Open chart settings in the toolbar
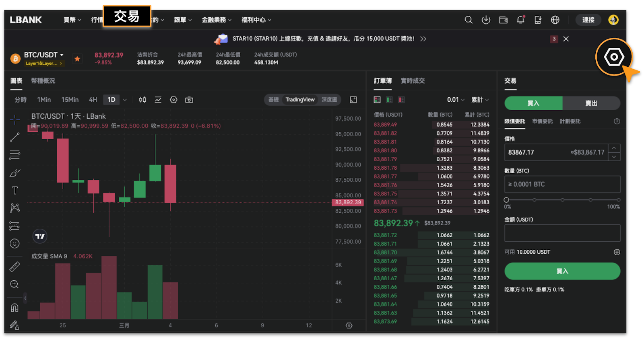The height and width of the screenshot is (339, 644). pos(173,100)
